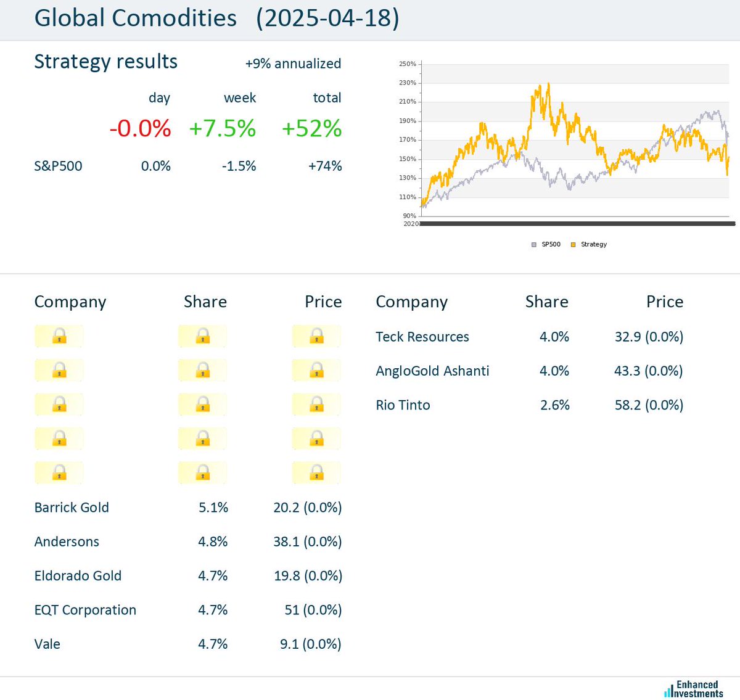Click the S&P500 row label

pos(58,166)
